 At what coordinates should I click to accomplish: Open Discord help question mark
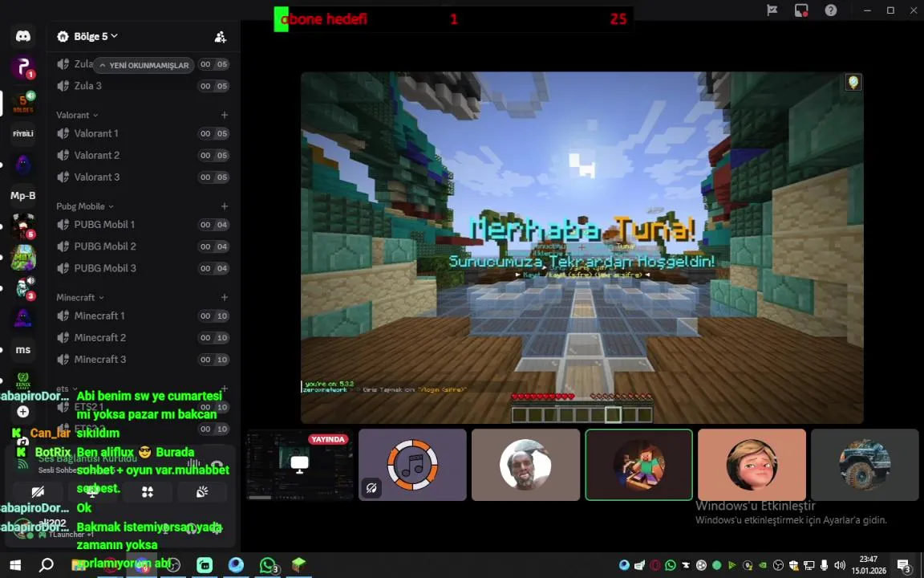(x=831, y=10)
